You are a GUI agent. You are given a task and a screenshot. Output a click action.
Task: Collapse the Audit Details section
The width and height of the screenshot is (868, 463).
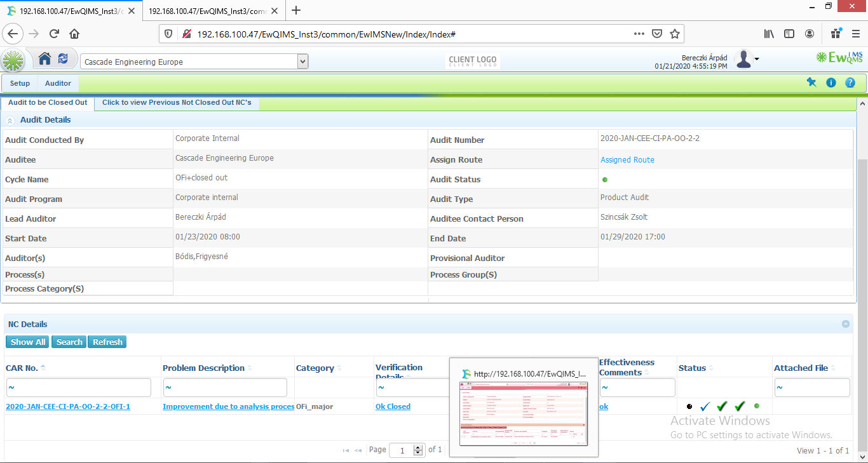point(11,120)
